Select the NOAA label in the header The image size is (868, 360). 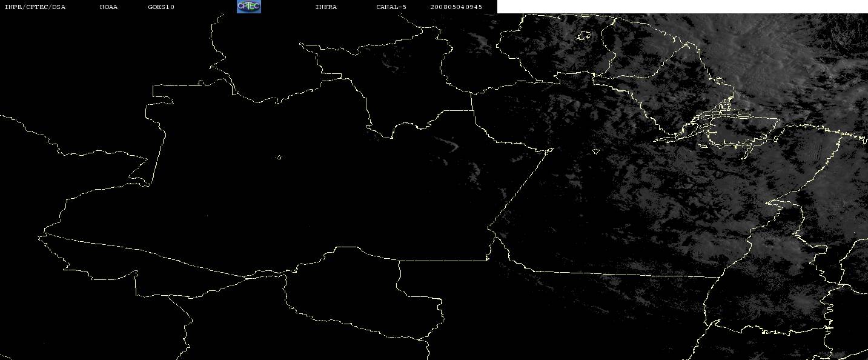pyautogui.click(x=109, y=7)
